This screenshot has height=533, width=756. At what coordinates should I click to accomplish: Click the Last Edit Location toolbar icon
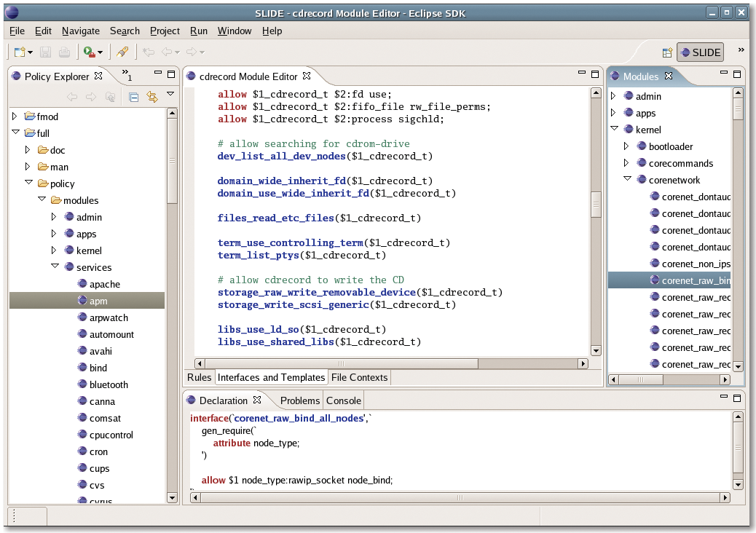click(x=149, y=52)
